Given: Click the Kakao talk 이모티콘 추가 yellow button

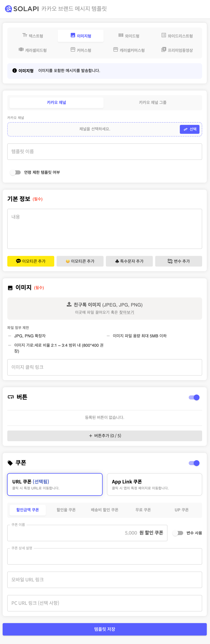Looking at the screenshot, I should click(x=31, y=261).
